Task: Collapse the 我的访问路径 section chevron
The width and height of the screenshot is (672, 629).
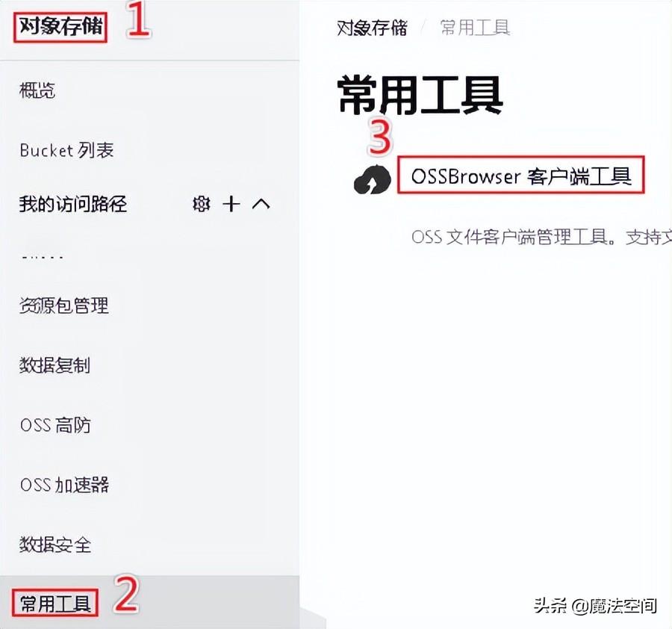Action: [x=261, y=204]
